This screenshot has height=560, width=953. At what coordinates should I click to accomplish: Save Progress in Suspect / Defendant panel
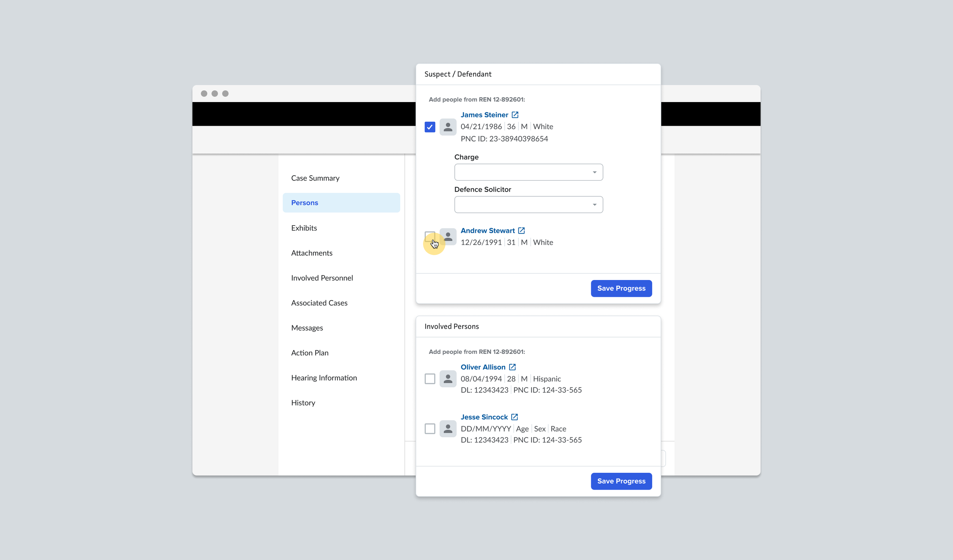[621, 288]
